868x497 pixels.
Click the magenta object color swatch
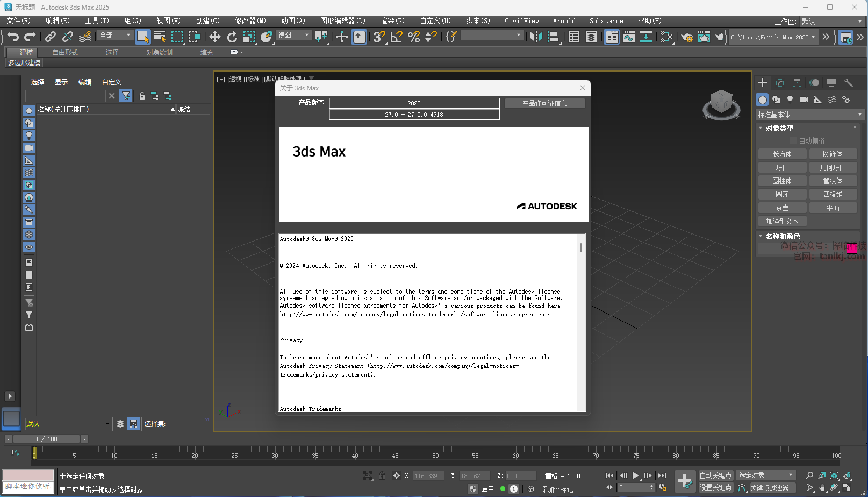click(851, 248)
